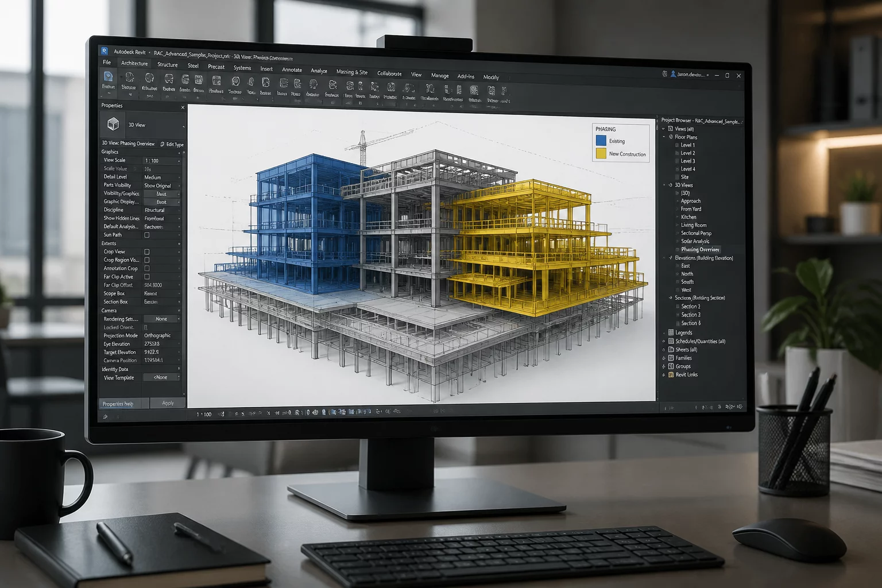Click the user account icon in title bar

point(673,74)
